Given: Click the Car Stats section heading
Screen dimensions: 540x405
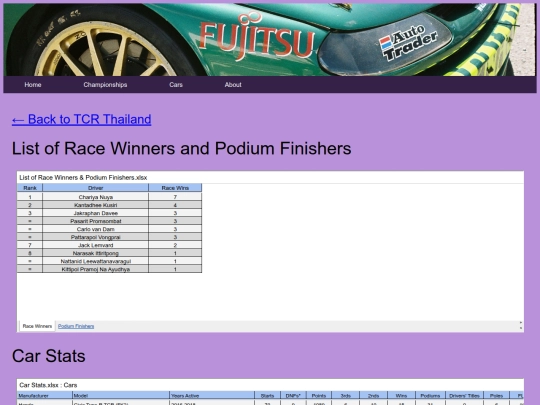Looking at the screenshot, I should pos(49,356).
